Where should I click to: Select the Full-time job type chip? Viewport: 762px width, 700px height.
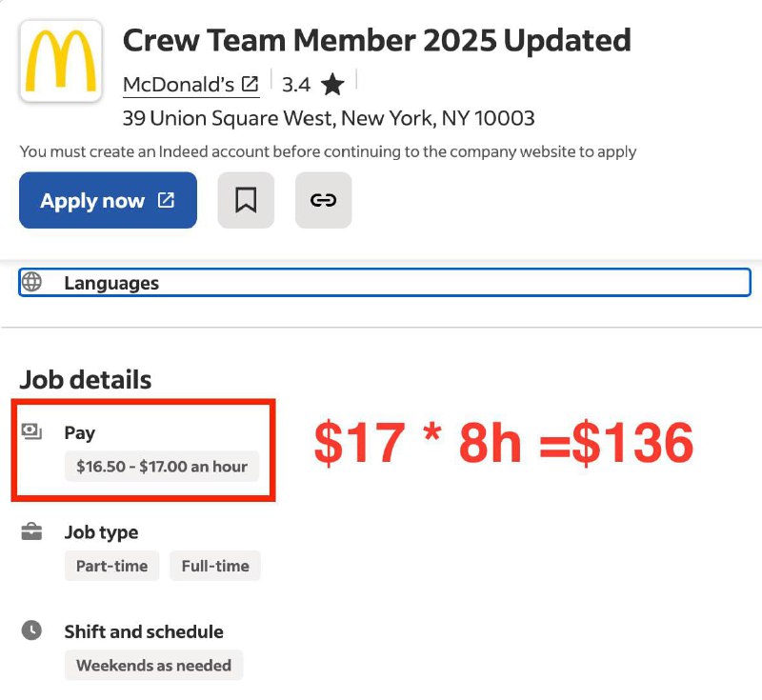[x=215, y=566]
